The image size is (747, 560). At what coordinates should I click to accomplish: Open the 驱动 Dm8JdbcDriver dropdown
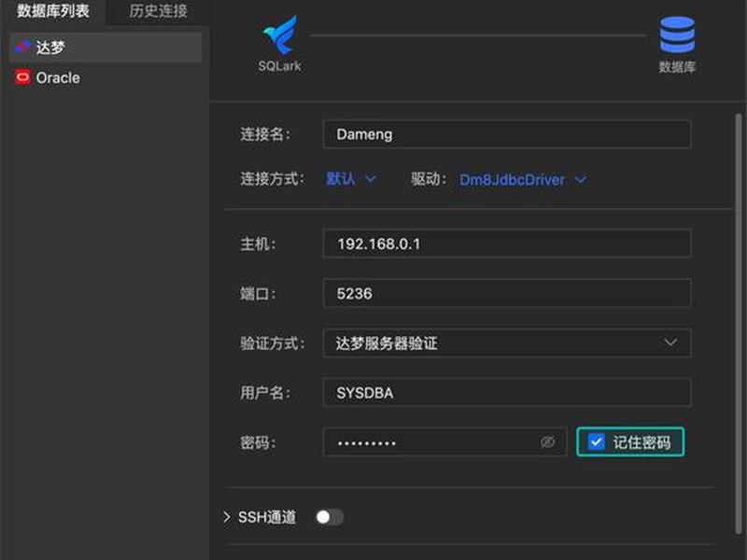523,179
